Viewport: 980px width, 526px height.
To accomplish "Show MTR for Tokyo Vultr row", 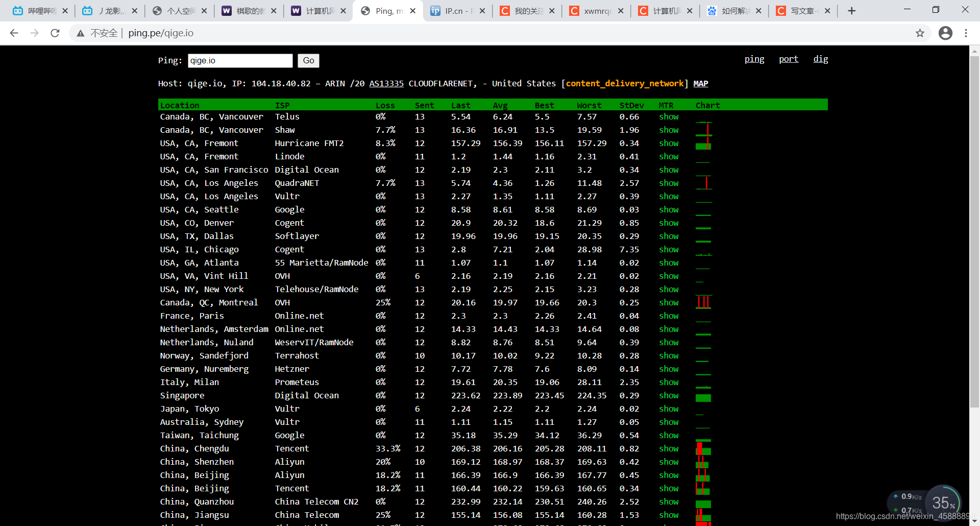I will 669,409.
